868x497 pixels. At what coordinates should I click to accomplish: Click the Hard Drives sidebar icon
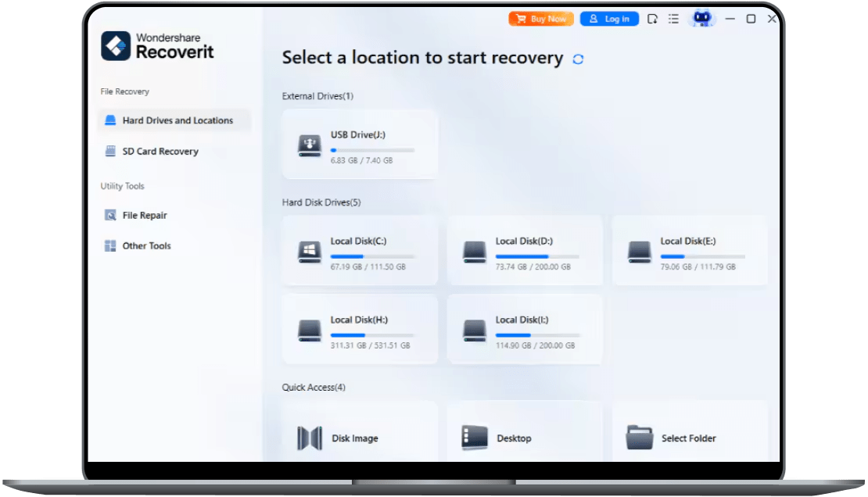click(x=110, y=120)
